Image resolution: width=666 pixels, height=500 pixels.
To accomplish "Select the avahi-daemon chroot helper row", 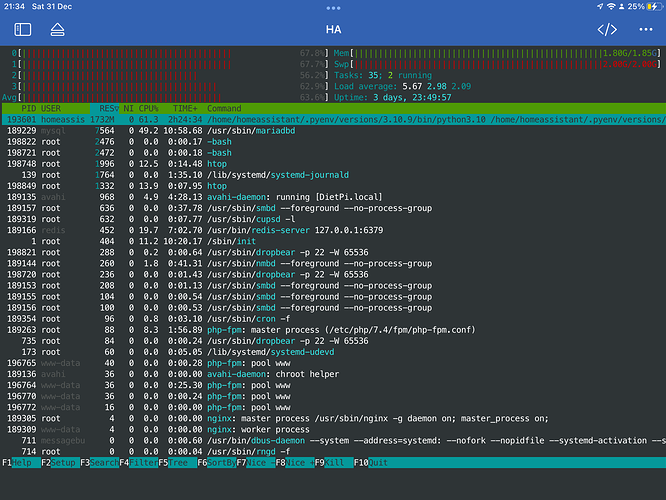I will coord(333,374).
